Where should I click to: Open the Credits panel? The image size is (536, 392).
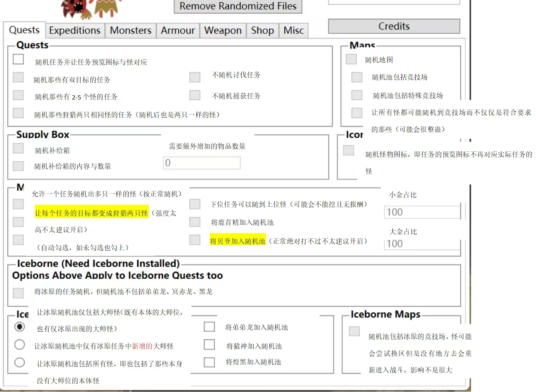(x=393, y=26)
